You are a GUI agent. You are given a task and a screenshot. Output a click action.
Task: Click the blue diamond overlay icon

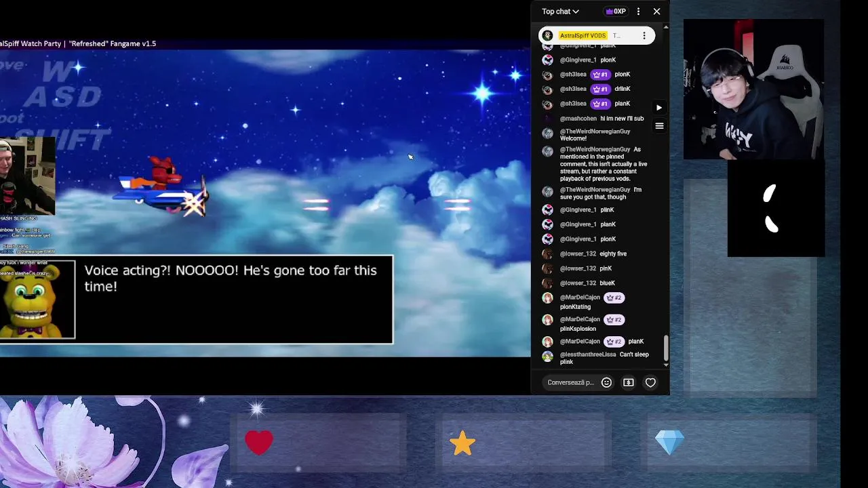pyautogui.click(x=669, y=443)
